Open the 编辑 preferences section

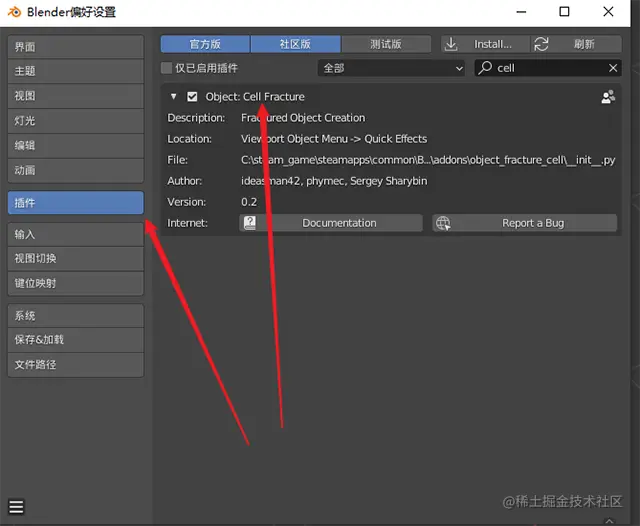(x=76, y=146)
